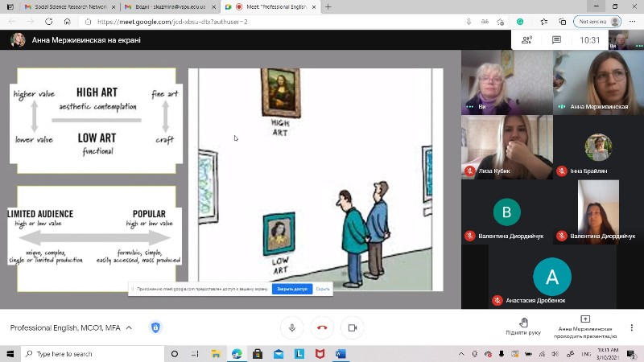This screenshot has height=362, width=644.
Task: View site info lock icon
Action: [x=88, y=22]
